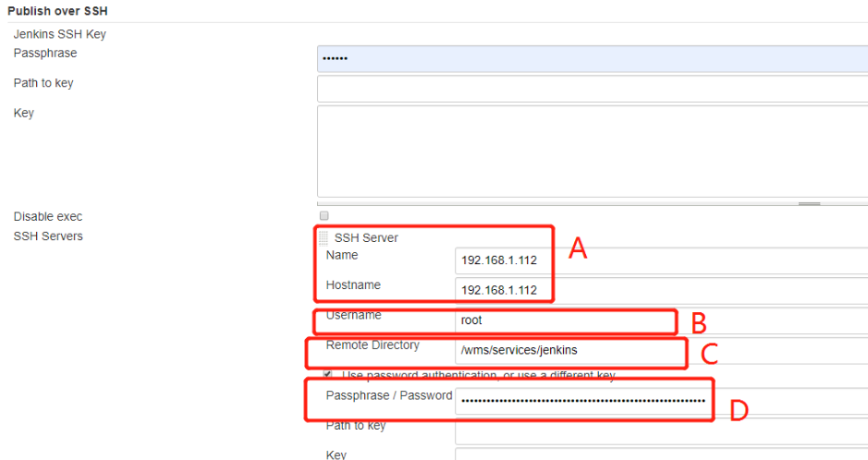Click the Disable exec label

(48, 217)
